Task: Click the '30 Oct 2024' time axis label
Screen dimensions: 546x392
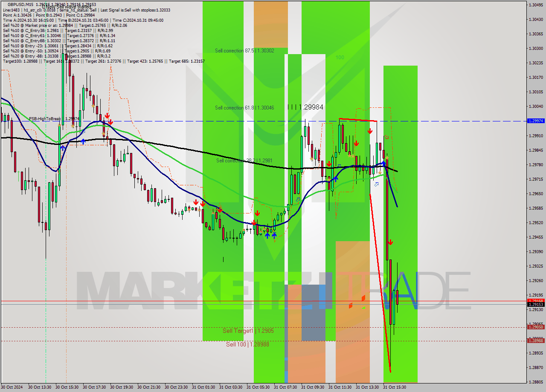Action: point(12,387)
